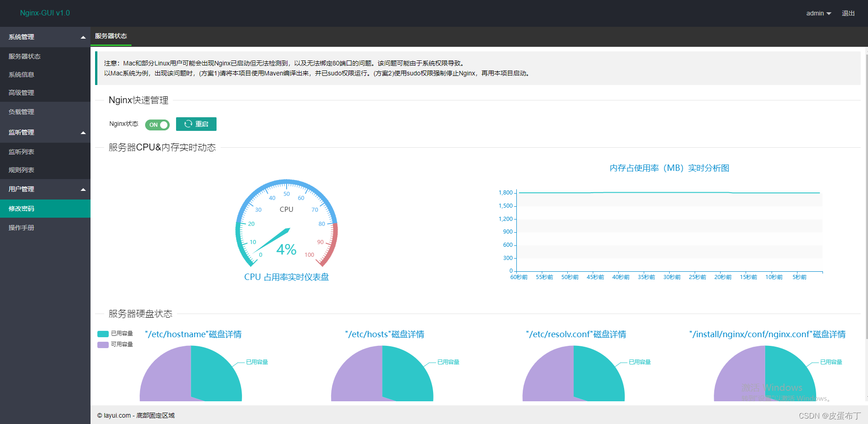The width and height of the screenshot is (868, 424).
Task: Open 操作手册 in sidebar
Action: point(45,228)
